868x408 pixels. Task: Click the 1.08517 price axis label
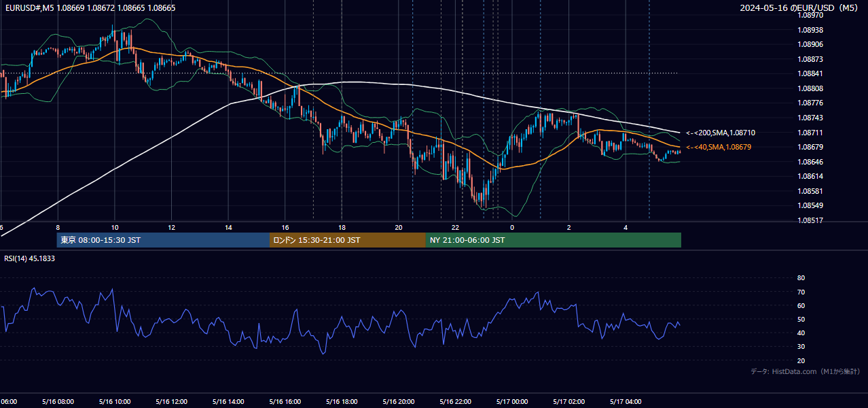pyautogui.click(x=810, y=220)
